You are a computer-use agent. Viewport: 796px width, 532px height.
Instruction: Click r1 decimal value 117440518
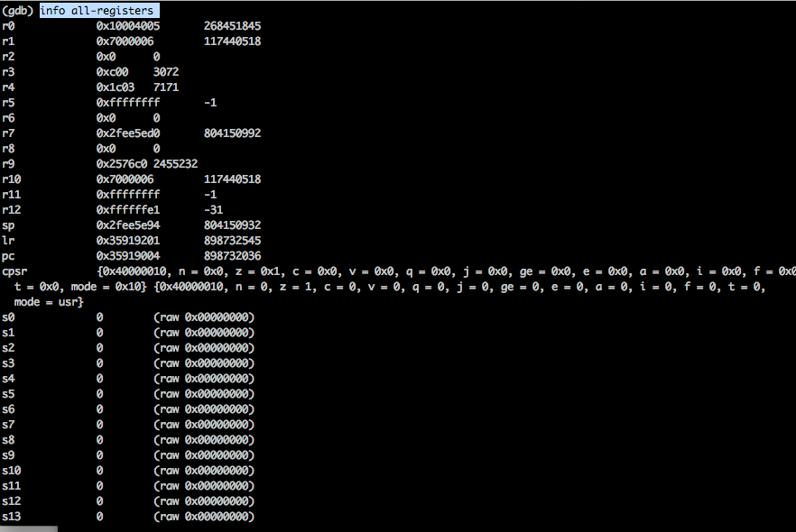(x=232, y=41)
